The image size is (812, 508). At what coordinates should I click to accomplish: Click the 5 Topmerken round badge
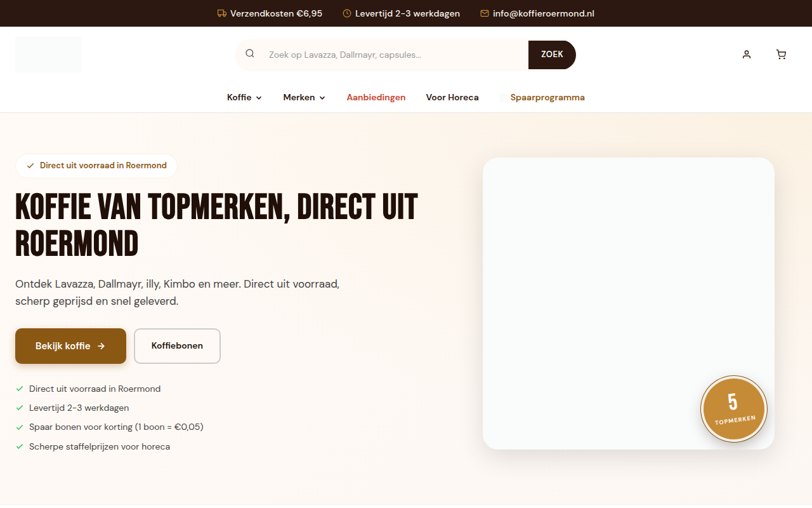(734, 409)
